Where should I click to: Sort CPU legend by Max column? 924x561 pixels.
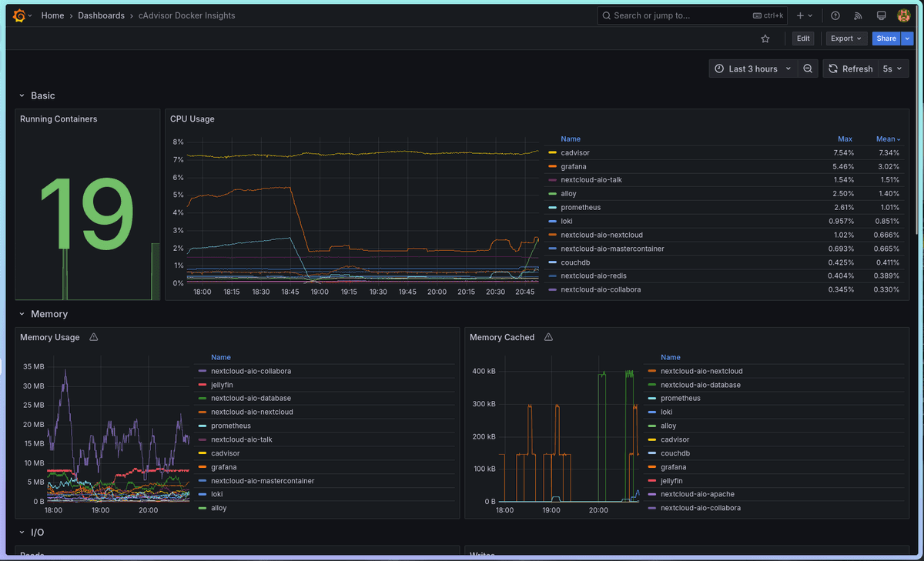click(x=845, y=139)
